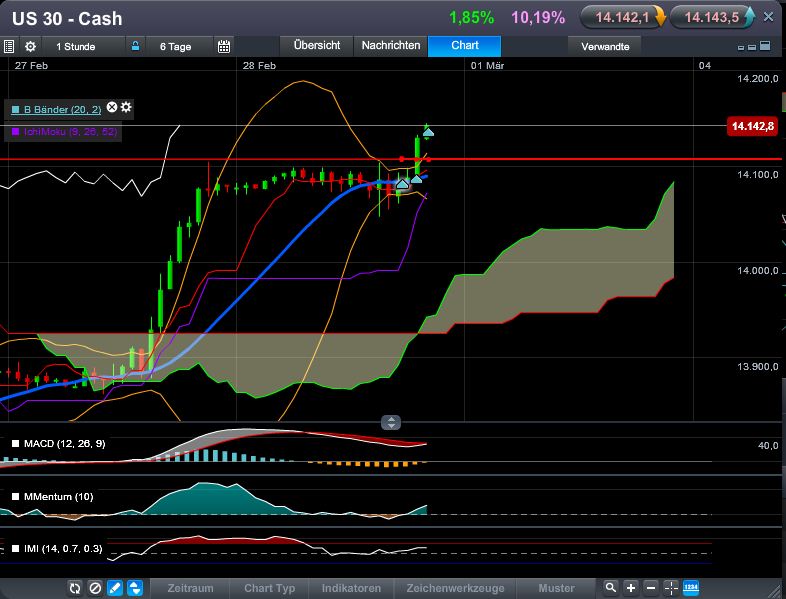Click the IchiMoku purple color square

[16, 132]
